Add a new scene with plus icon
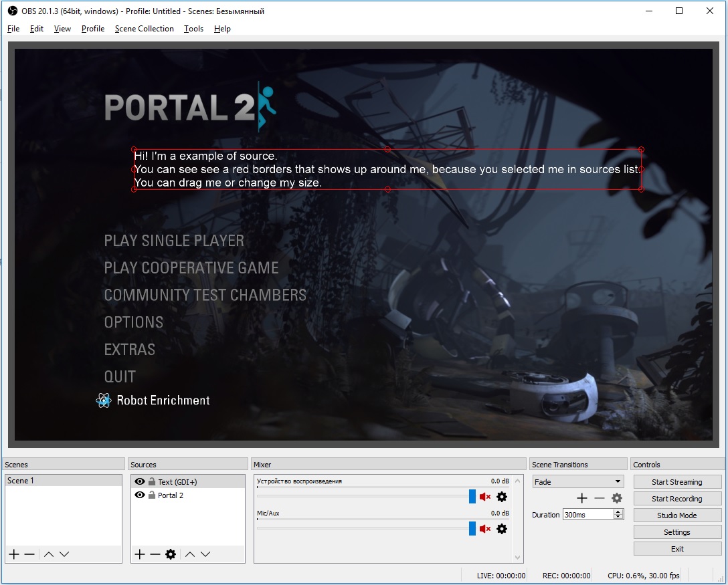Screen dimensions: 728x585 click(13, 554)
